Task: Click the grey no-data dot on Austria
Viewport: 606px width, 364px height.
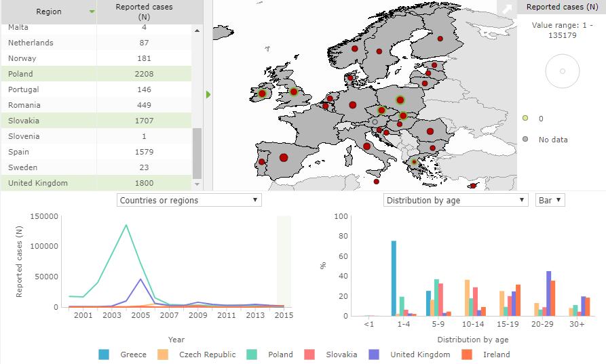Action: click(375, 122)
